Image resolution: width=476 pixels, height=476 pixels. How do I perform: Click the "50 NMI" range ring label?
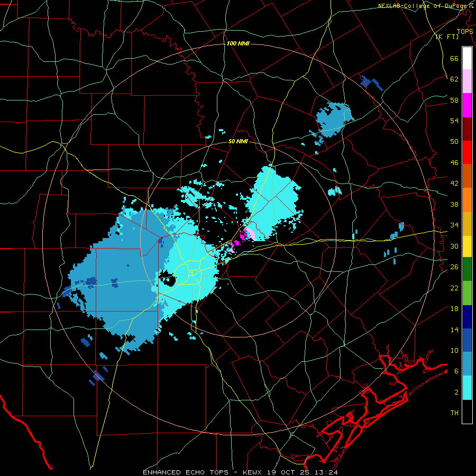pyautogui.click(x=238, y=141)
